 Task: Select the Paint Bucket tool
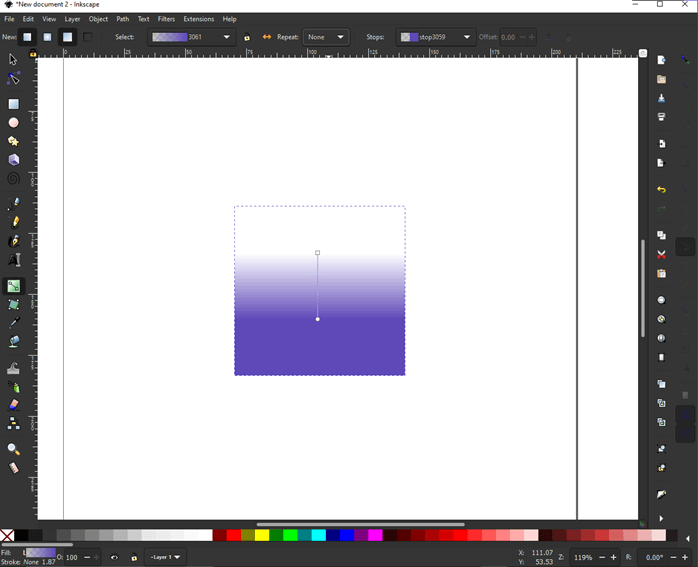13,342
